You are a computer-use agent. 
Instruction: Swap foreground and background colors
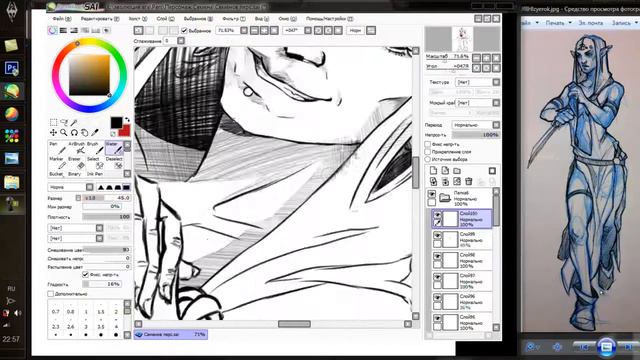[x=127, y=120]
